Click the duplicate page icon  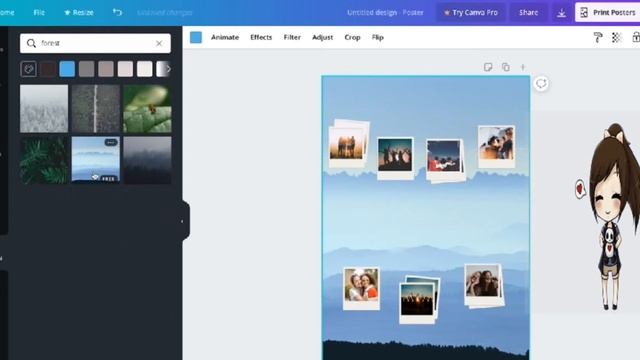(x=506, y=67)
